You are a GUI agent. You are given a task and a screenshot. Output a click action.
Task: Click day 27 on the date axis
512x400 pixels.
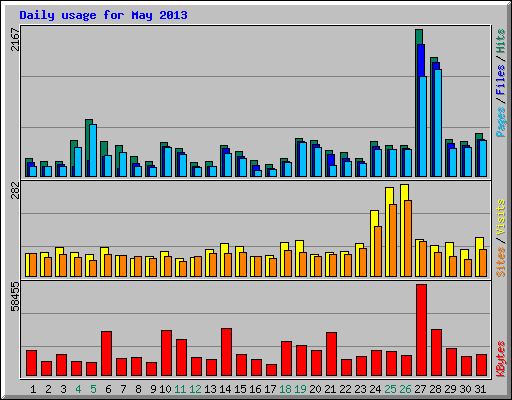pos(420,389)
